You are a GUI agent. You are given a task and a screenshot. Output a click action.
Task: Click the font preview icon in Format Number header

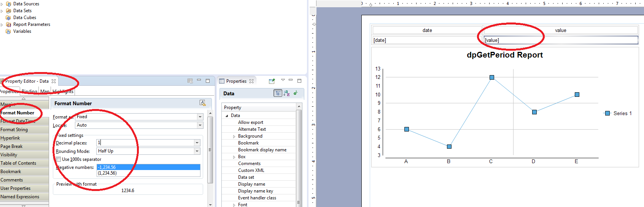(203, 103)
